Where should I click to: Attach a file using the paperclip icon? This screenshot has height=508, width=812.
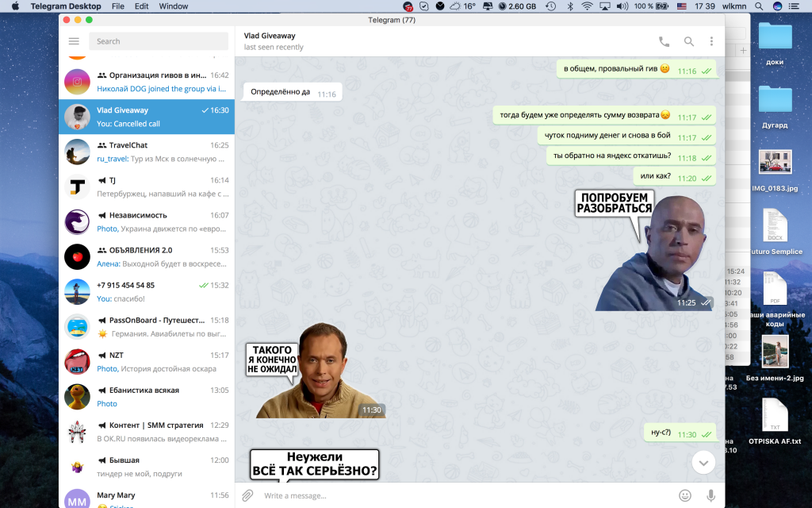pos(247,495)
